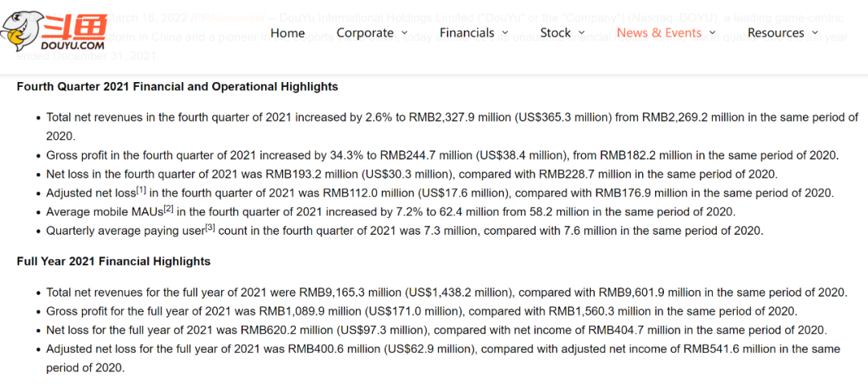This screenshot has height=386, width=868.
Task: Open the Corporate menu item
Action: click(366, 33)
